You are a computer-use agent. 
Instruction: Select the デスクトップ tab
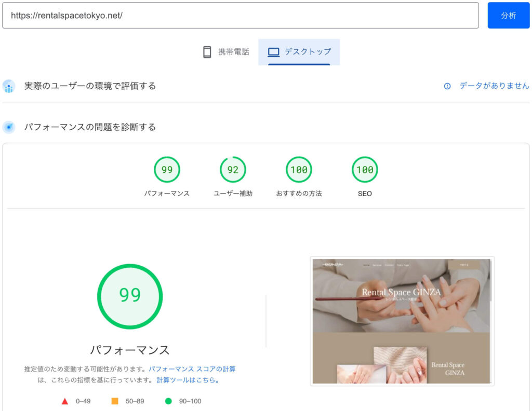pos(299,52)
